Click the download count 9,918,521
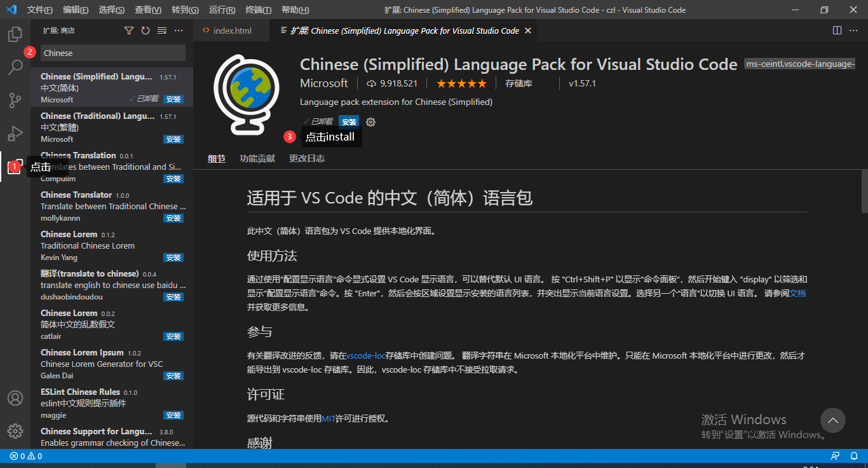The height and width of the screenshot is (468, 868). [x=392, y=83]
